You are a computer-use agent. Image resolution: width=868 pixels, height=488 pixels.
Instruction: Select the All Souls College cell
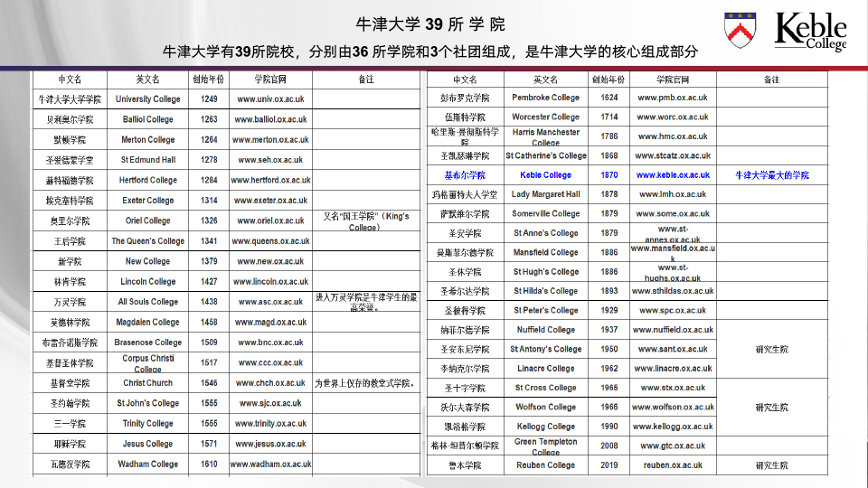[x=147, y=302]
